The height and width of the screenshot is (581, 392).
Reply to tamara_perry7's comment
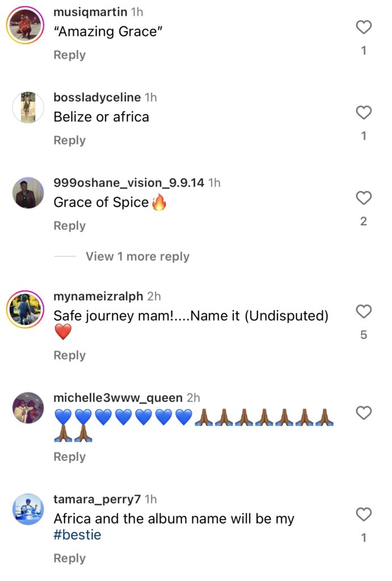pyautogui.click(x=70, y=558)
